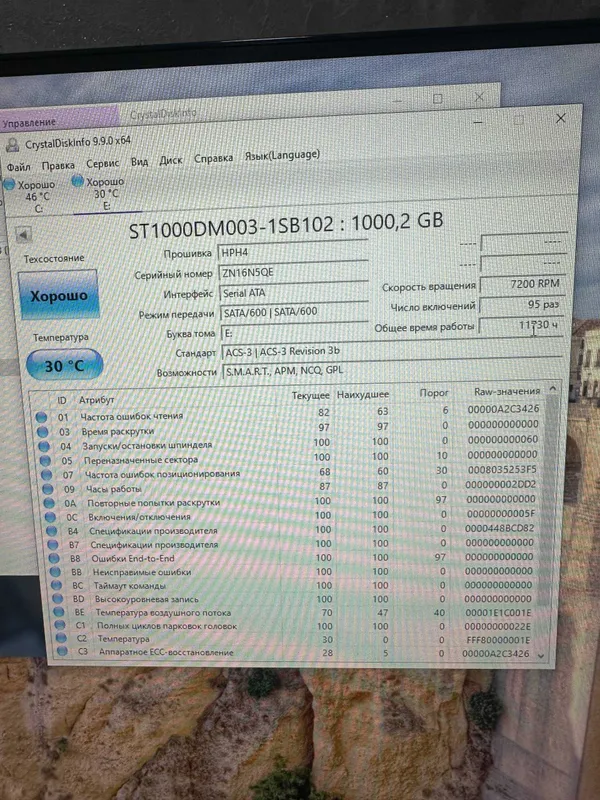The image size is (600, 800).
Task: Select the Переназначенные сектора row text
Action: pos(141,460)
